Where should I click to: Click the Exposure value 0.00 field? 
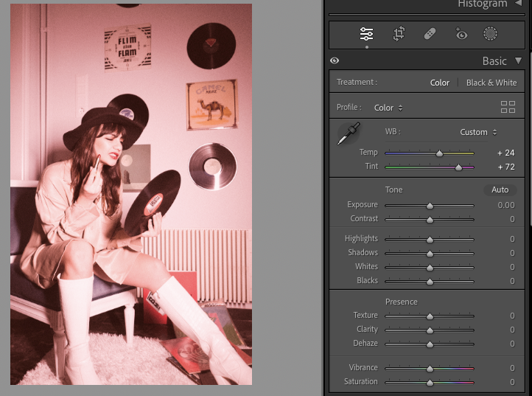pyautogui.click(x=505, y=205)
